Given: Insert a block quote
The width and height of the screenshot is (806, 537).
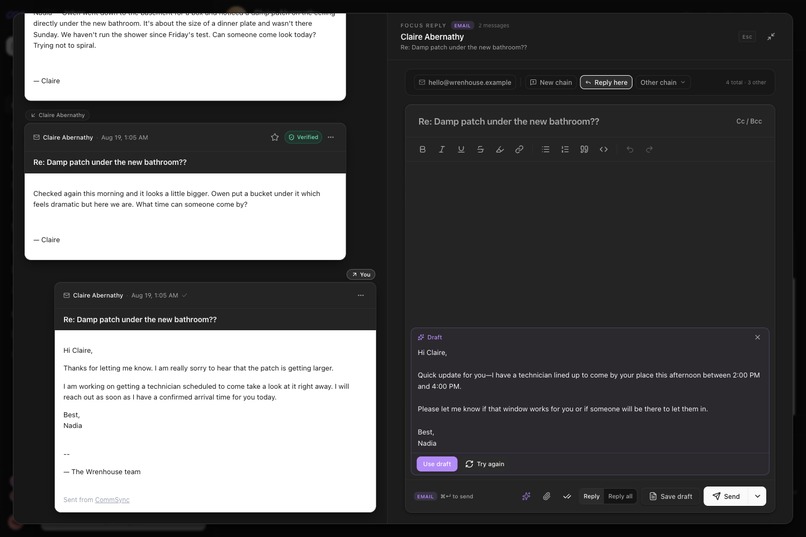Looking at the screenshot, I should point(584,150).
